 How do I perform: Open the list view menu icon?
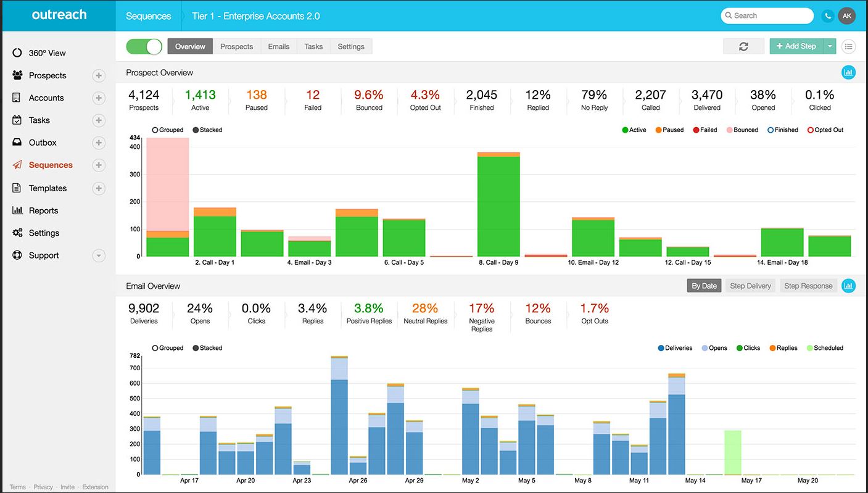(x=849, y=46)
